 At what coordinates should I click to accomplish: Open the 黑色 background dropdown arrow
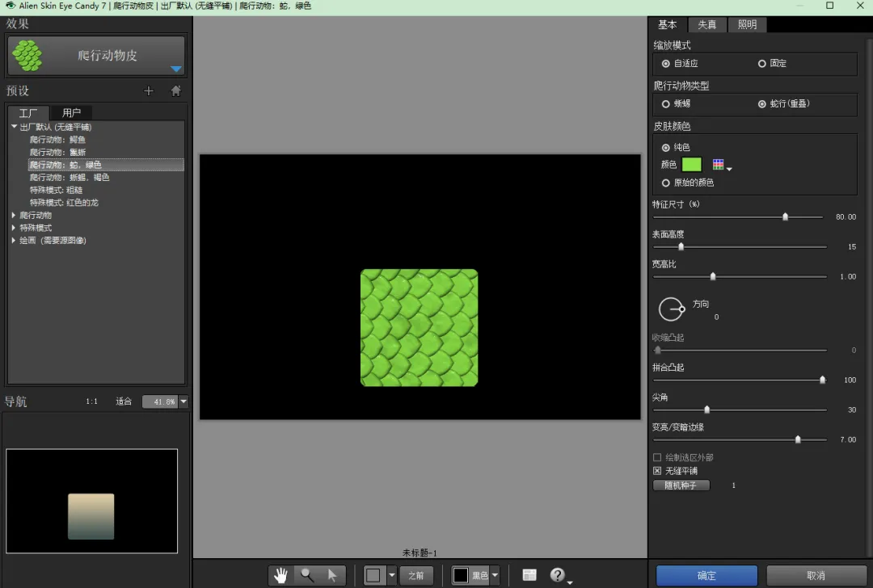coord(495,575)
